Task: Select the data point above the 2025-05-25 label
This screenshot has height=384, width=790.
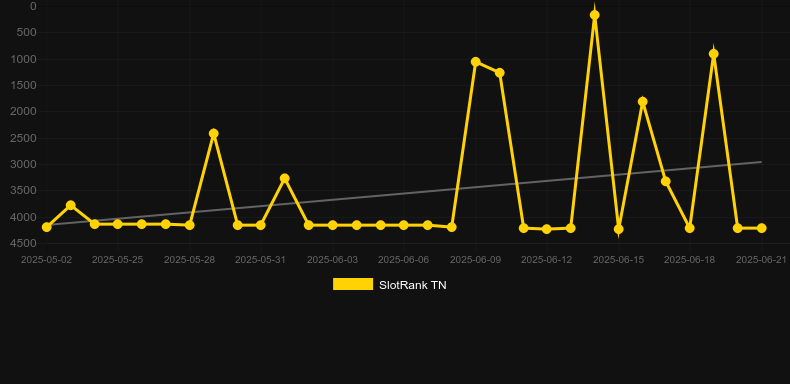Action: point(118,224)
